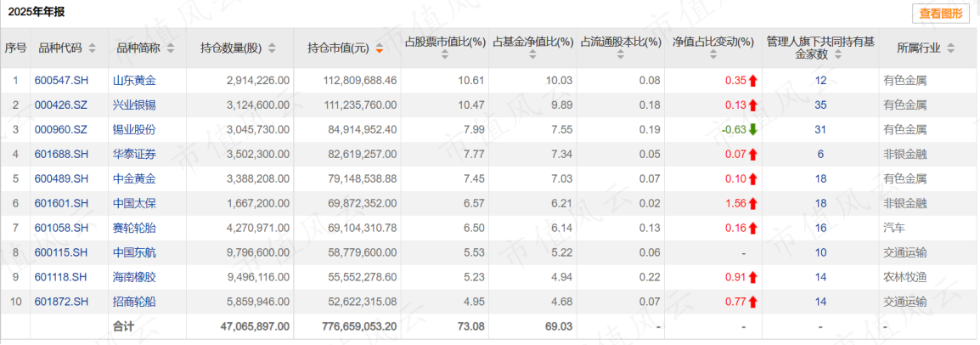Open stock code 000960.SZ
This screenshot has width=980, height=345.
60,130
